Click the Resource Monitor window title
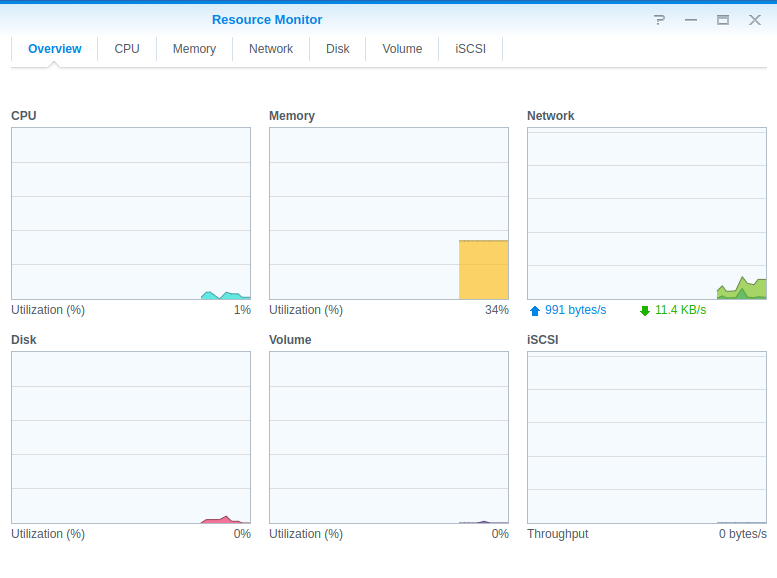 (267, 20)
